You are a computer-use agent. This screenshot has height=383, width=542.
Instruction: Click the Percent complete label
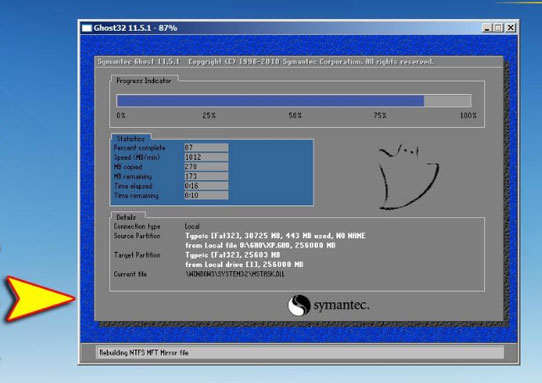coord(140,148)
